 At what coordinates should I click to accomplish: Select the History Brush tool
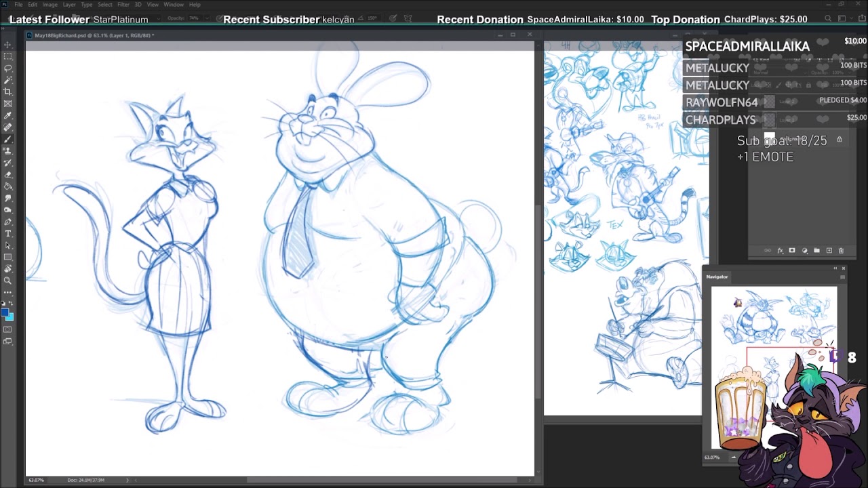[x=8, y=163]
